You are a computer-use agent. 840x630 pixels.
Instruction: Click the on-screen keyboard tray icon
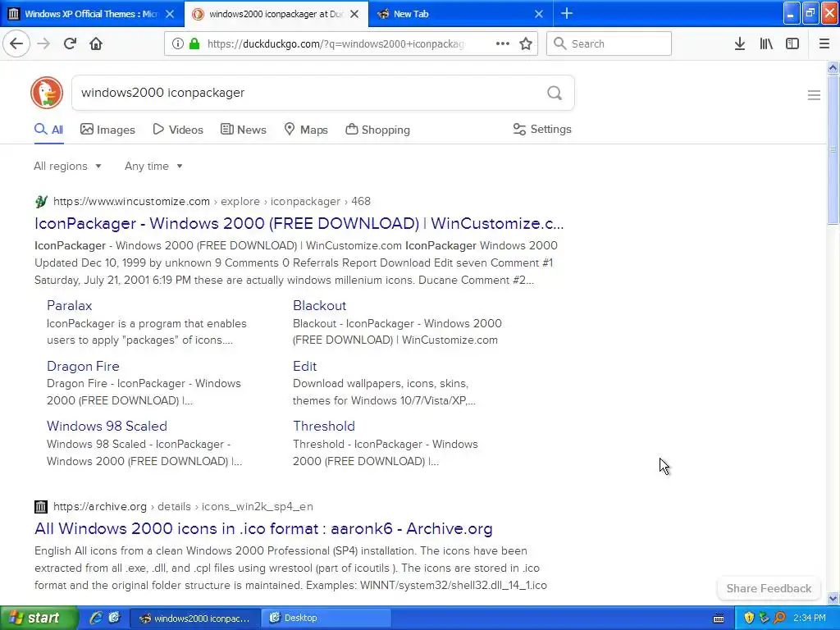[x=719, y=619]
